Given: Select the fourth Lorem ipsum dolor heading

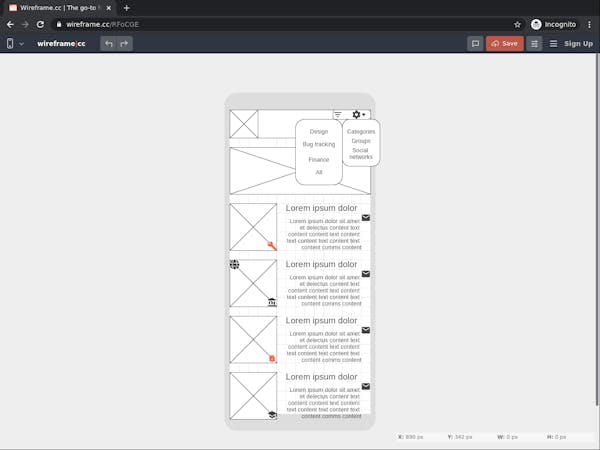Looking at the screenshot, I should (x=321, y=377).
